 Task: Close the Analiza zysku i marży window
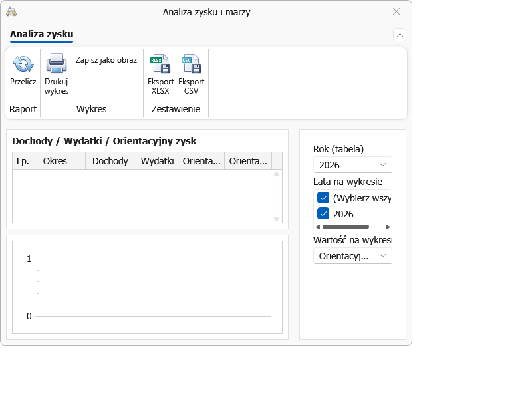(x=396, y=11)
